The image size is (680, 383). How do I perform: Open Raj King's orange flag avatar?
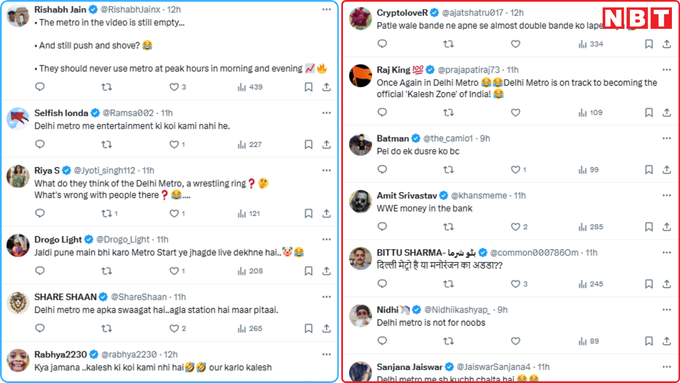pos(360,75)
